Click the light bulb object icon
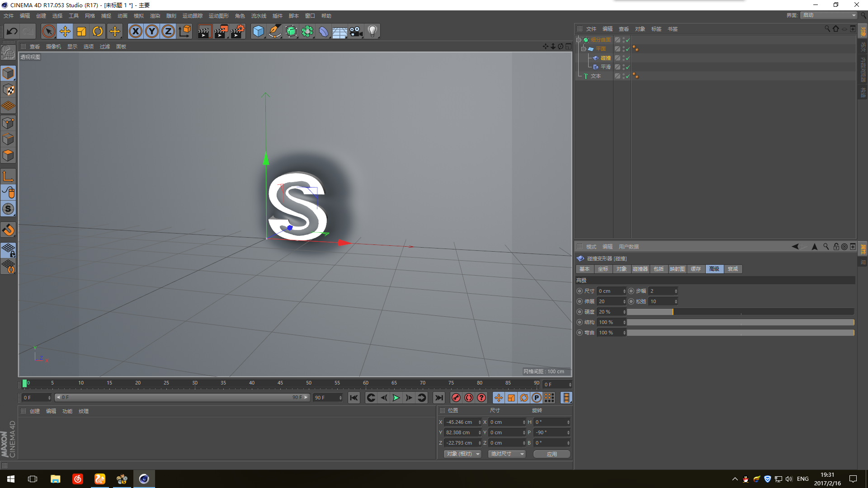868x488 pixels. [x=372, y=31]
